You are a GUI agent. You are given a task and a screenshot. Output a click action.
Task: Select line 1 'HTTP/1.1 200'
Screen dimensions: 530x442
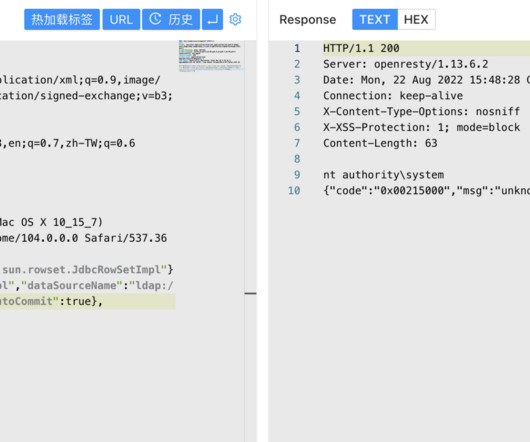click(361, 48)
